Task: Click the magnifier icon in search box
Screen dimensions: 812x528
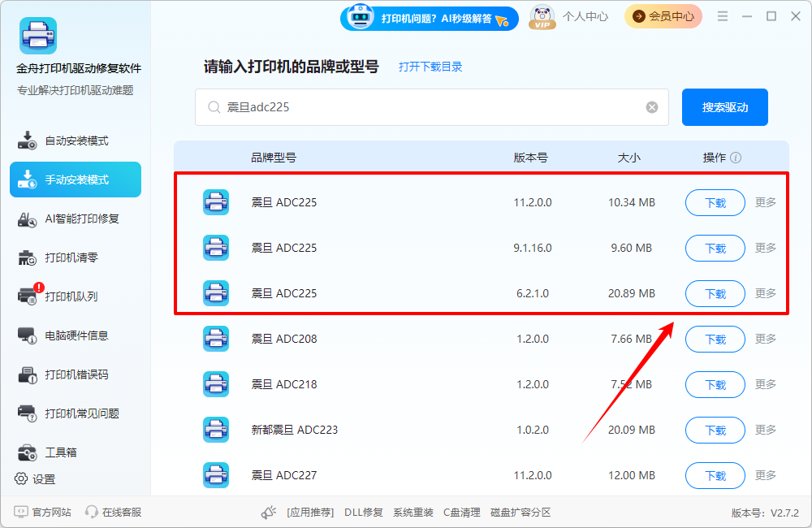Action: (214, 107)
